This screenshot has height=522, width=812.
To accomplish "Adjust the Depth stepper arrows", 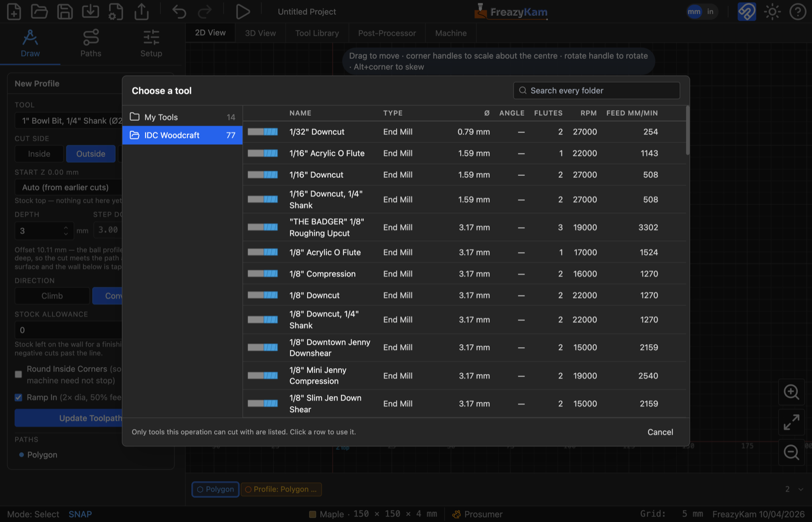I will [66, 231].
